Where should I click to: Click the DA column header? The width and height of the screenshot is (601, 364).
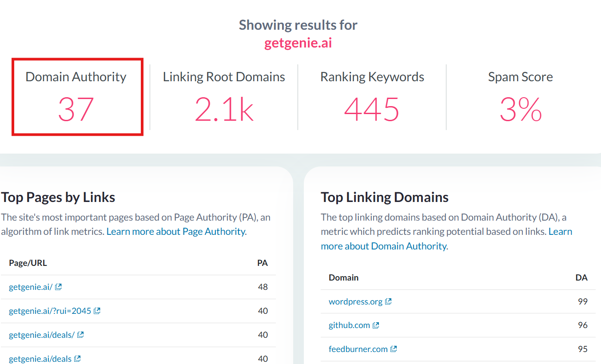581,277
